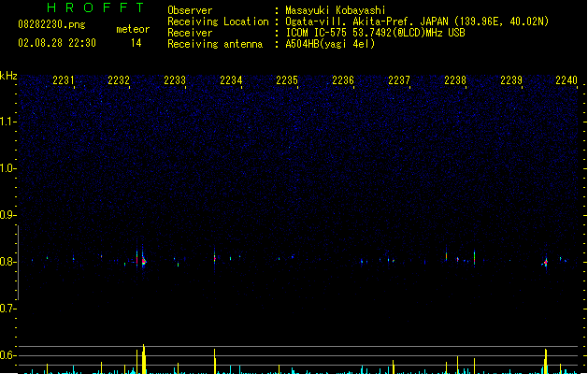Click the 0.7 frequency axis label
Image resolution: width=588 pixels, height=374 pixels.
[7, 309]
